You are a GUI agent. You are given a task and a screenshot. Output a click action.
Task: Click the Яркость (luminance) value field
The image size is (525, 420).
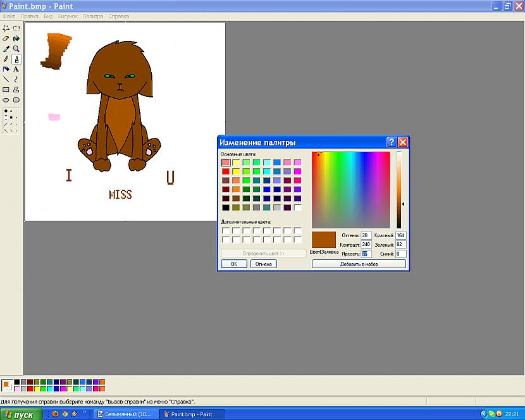[366, 254]
